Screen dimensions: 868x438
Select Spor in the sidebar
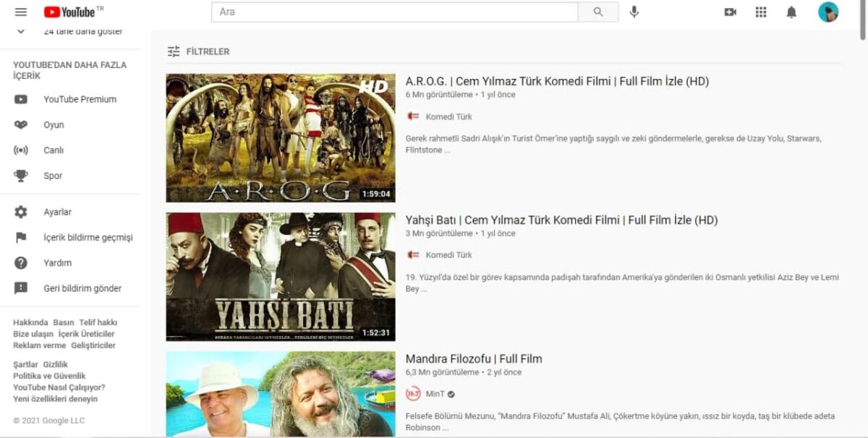pyautogui.click(x=53, y=175)
